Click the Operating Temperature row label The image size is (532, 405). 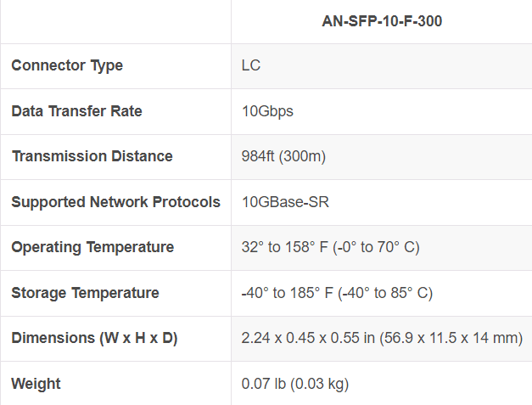(92, 247)
